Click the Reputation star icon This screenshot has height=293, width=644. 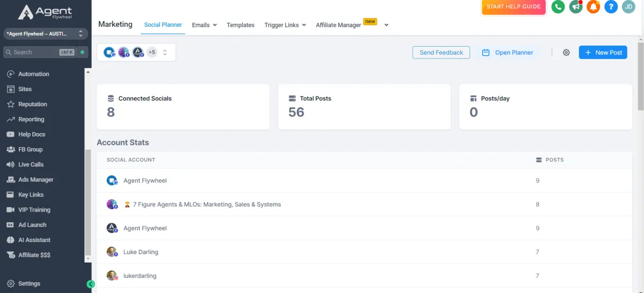pos(10,104)
